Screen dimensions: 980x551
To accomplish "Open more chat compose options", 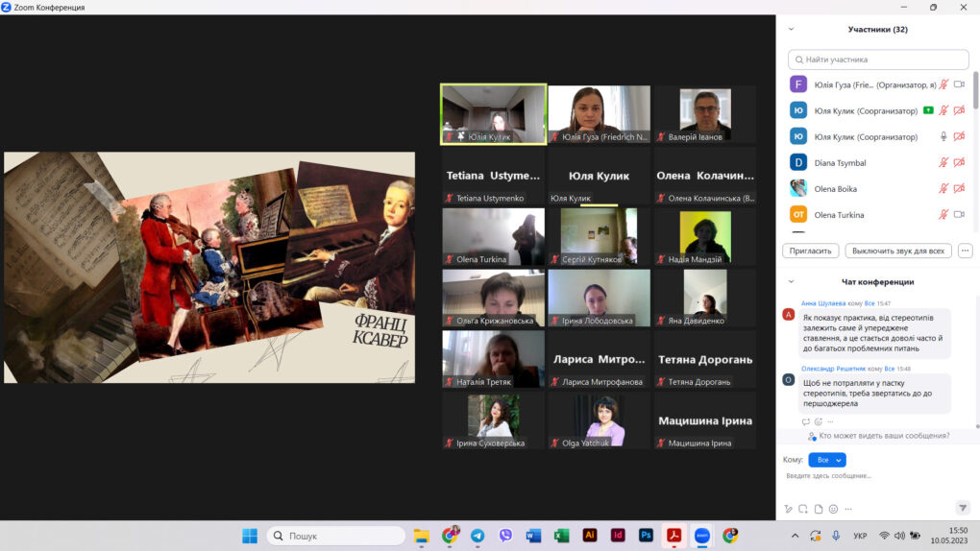I will 848,509.
